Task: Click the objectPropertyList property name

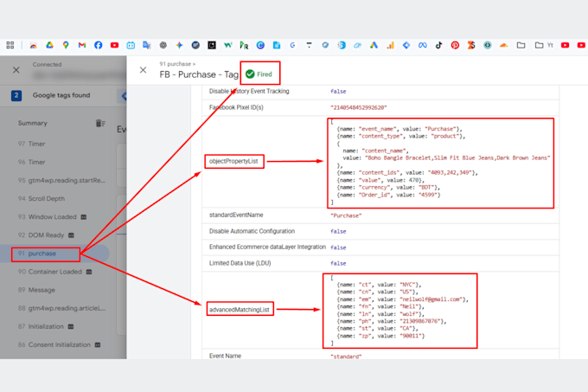Action: click(233, 161)
